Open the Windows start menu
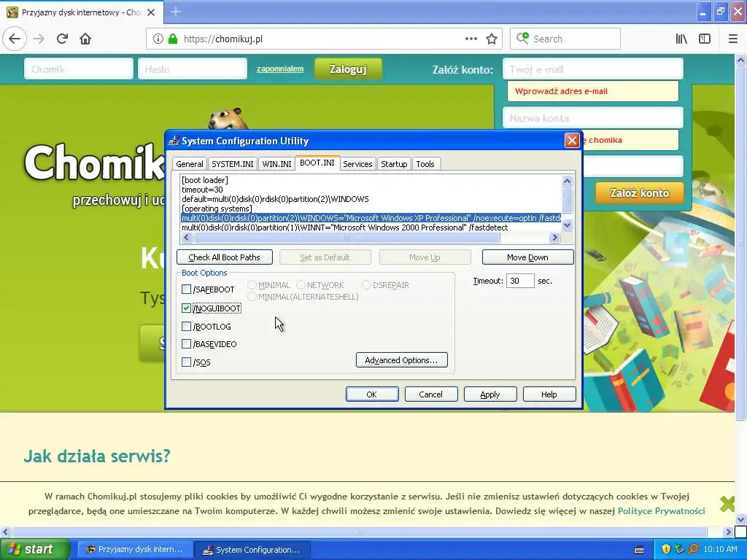 pyautogui.click(x=35, y=549)
